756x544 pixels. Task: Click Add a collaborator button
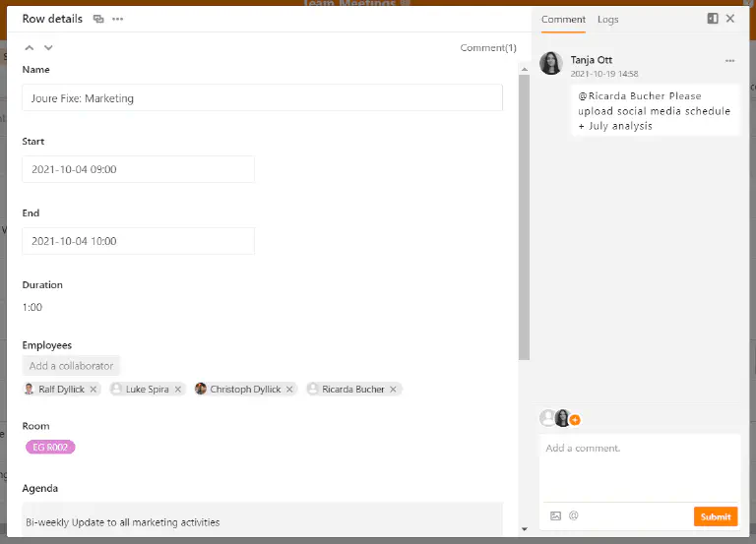(x=71, y=366)
